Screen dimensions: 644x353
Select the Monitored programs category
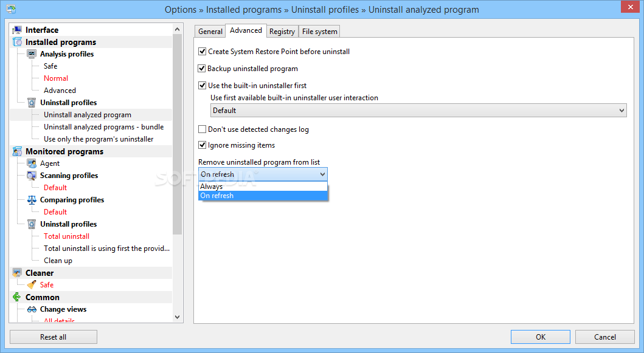[64, 151]
